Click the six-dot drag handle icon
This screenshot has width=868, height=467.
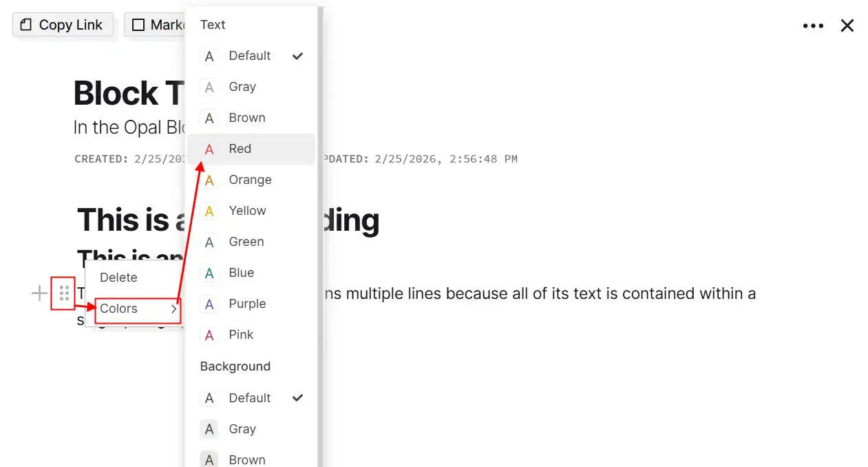click(x=63, y=293)
